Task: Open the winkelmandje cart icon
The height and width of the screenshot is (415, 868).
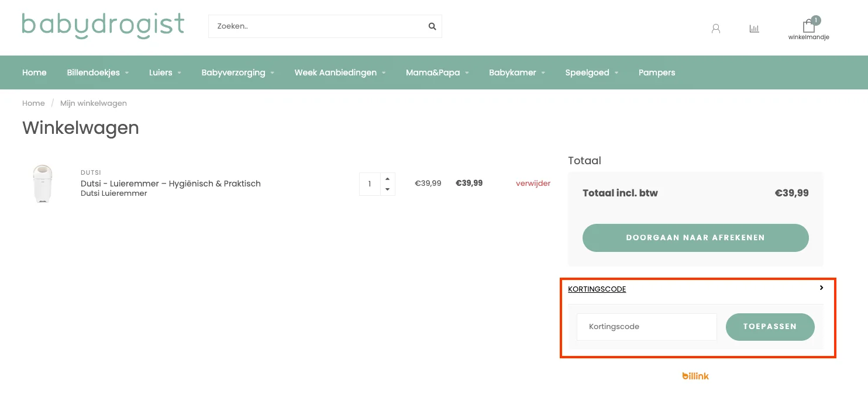Action: (808, 26)
